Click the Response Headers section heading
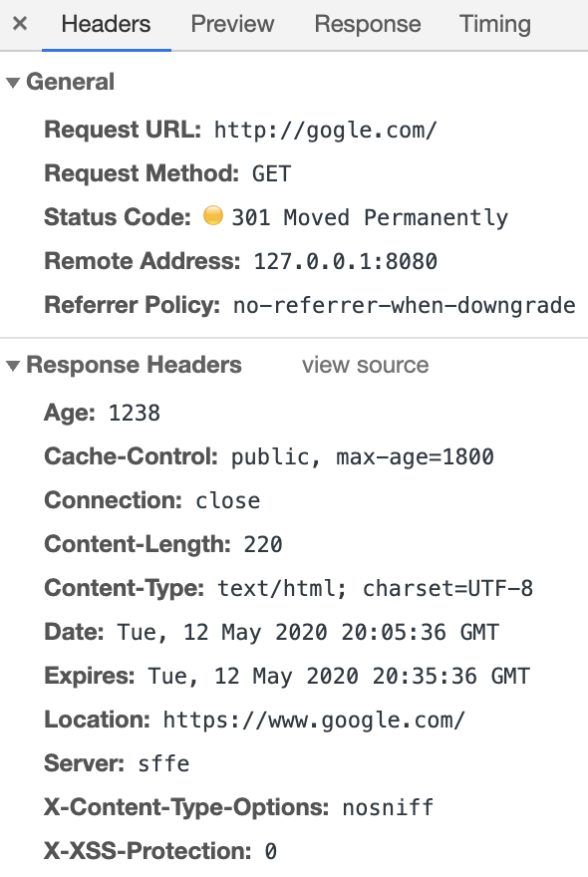Image resolution: width=588 pixels, height=877 pixels. 134,365
